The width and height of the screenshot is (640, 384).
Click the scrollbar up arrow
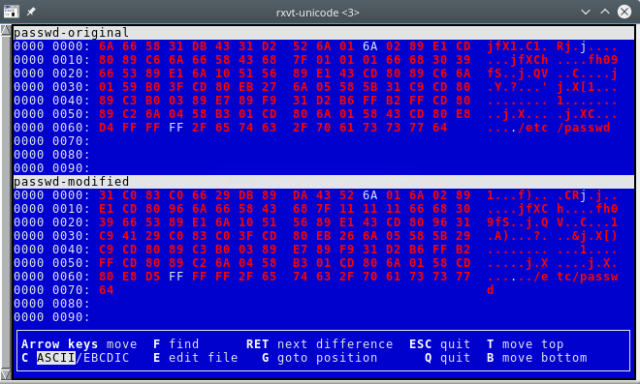coord(6,31)
